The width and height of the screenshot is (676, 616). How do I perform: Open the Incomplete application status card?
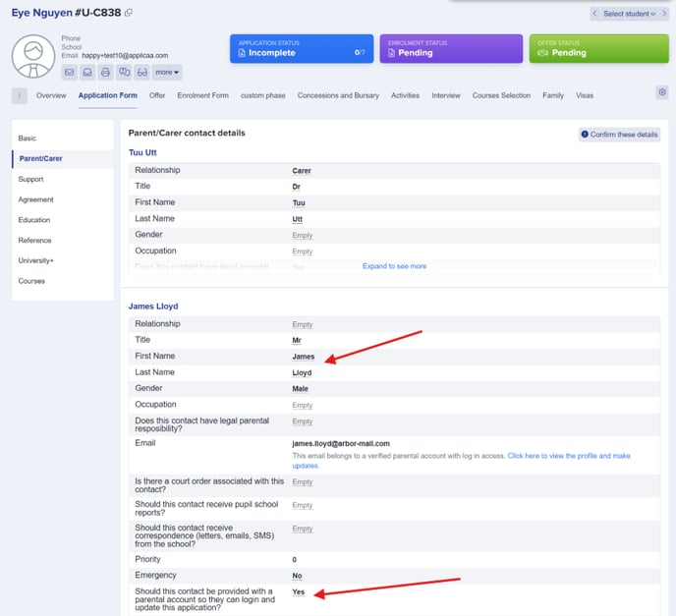tap(302, 49)
